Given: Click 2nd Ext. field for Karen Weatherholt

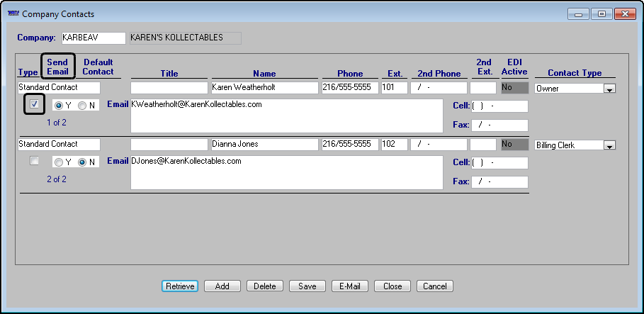Looking at the screenshot, I should pos(483,88).
